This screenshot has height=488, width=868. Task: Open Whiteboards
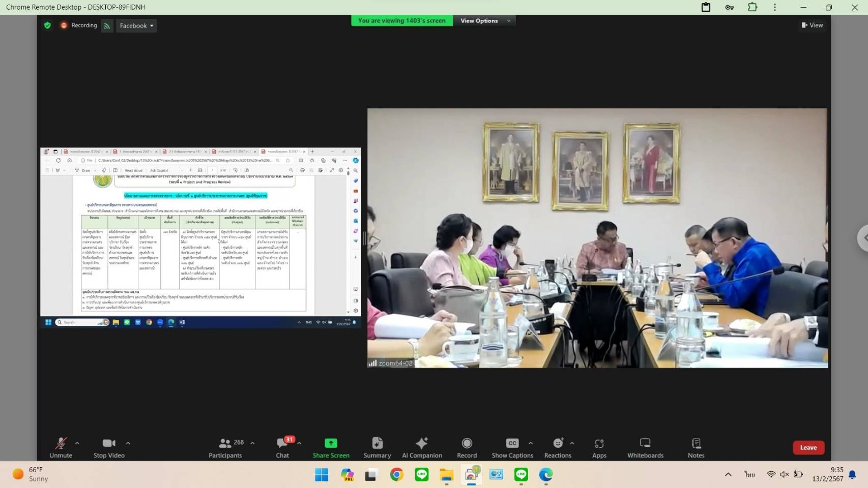point(645,447)
